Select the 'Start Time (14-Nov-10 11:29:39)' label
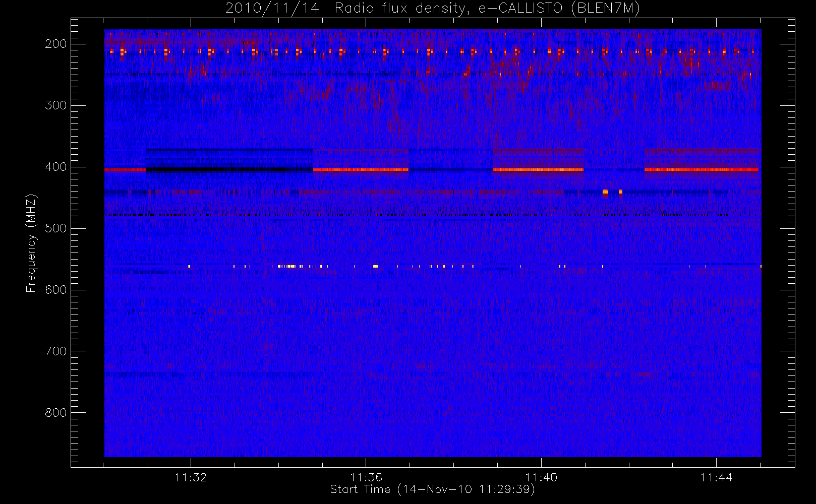 tap(433, 489)
